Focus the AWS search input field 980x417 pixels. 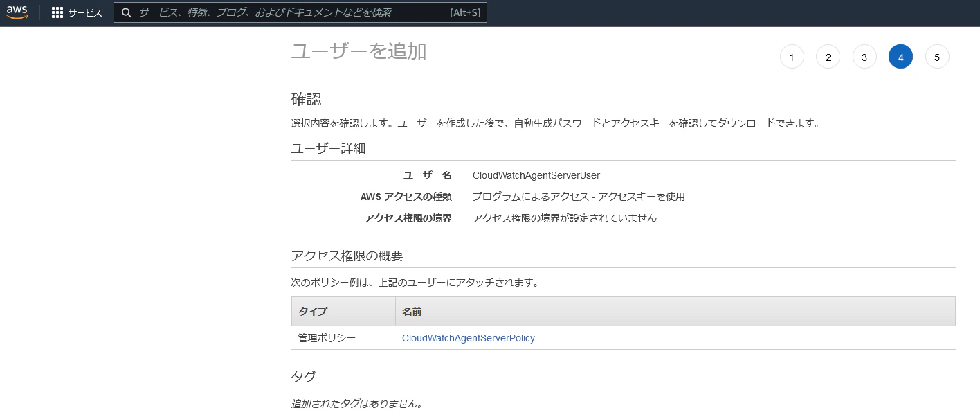(x=300, y=12)
